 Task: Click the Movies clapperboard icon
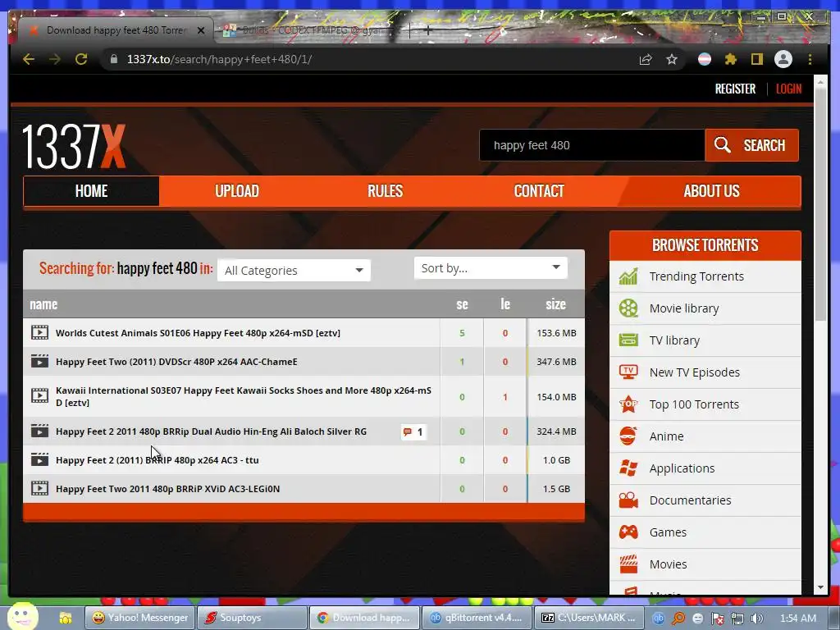coord(628,564)
